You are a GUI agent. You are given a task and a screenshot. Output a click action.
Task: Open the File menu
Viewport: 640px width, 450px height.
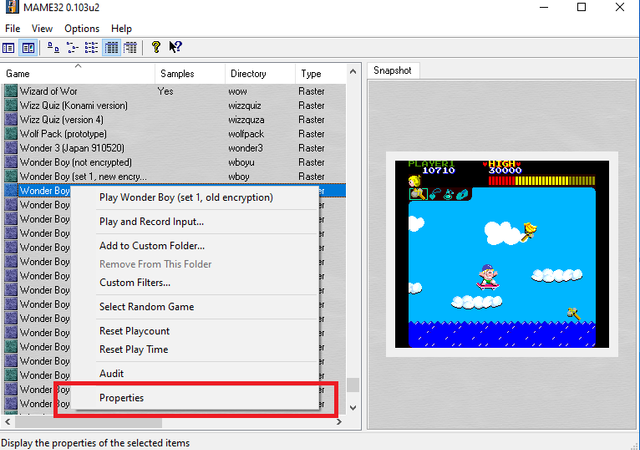tap(12, 29)
